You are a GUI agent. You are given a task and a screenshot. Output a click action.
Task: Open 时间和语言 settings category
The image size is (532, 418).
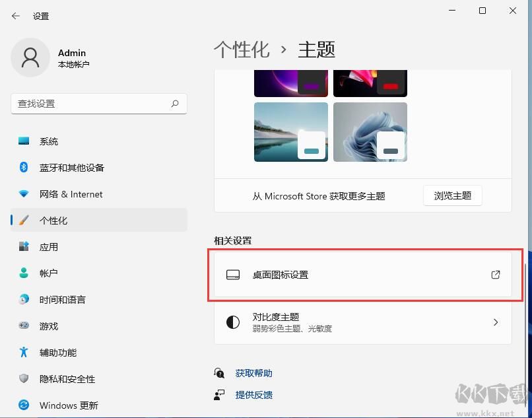click(x=99, y=300)
